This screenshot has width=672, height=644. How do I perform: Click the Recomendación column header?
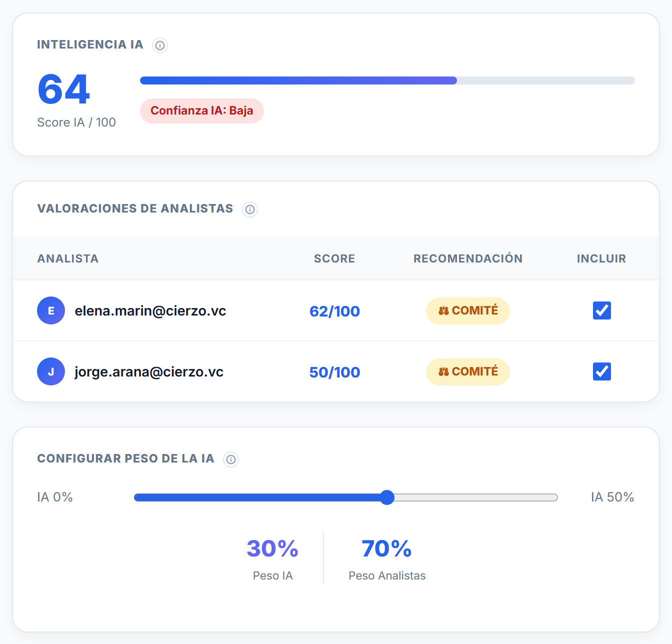[x=468, y=258]
